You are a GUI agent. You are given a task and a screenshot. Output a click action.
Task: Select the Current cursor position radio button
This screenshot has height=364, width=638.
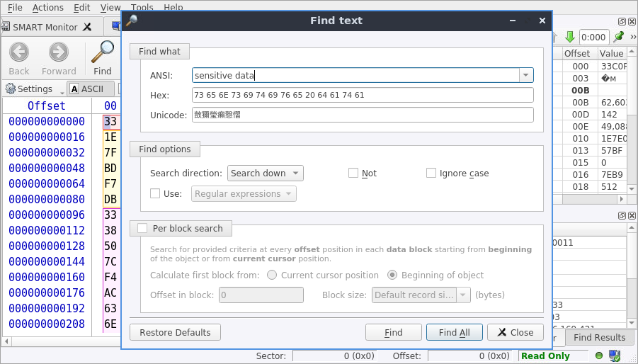(272, 275)
